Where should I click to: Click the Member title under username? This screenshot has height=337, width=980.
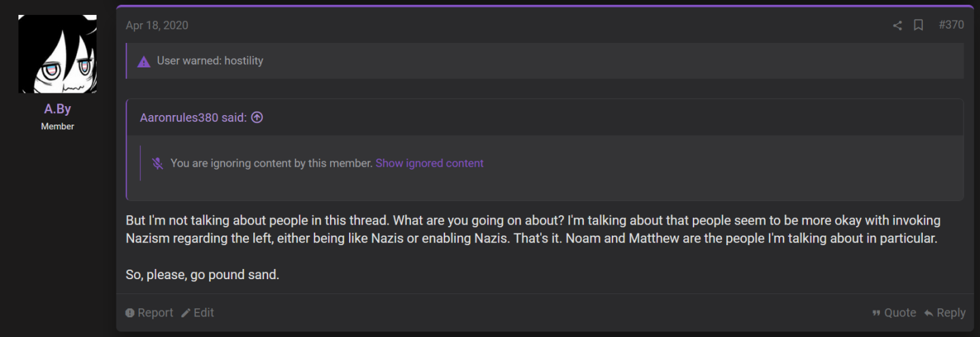(57, 126)
